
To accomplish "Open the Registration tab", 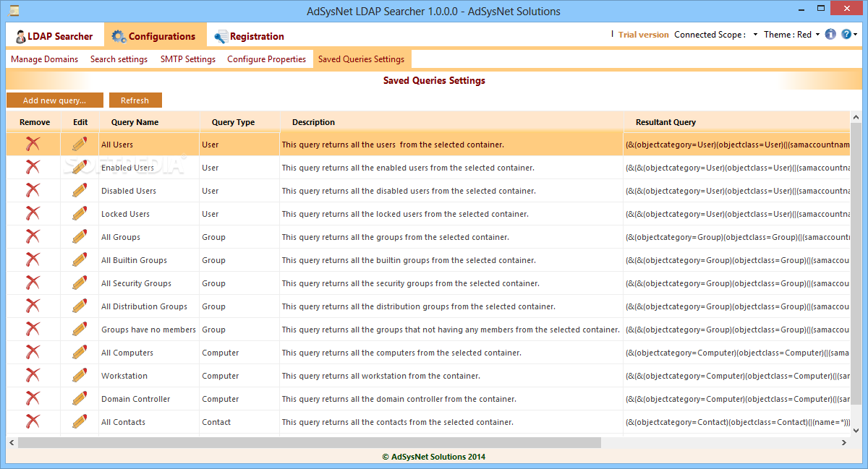I will pos(250,36).
